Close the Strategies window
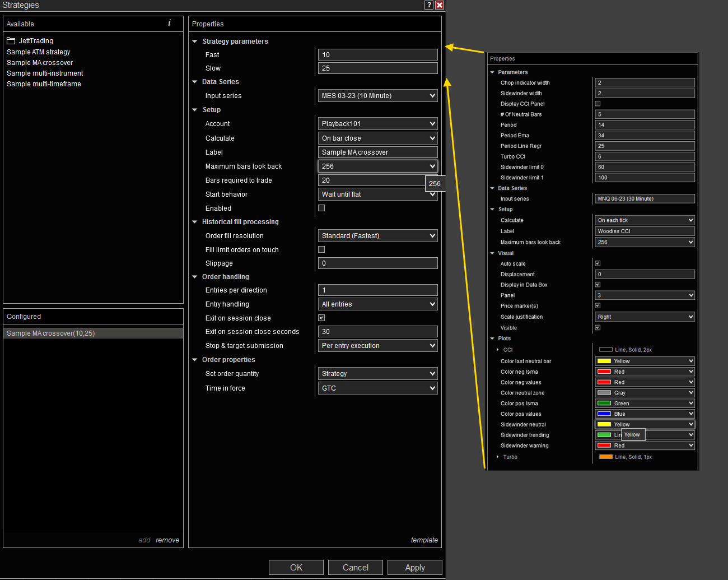The width and height of the screenshot is (728, 580). (x=440, y=5)
